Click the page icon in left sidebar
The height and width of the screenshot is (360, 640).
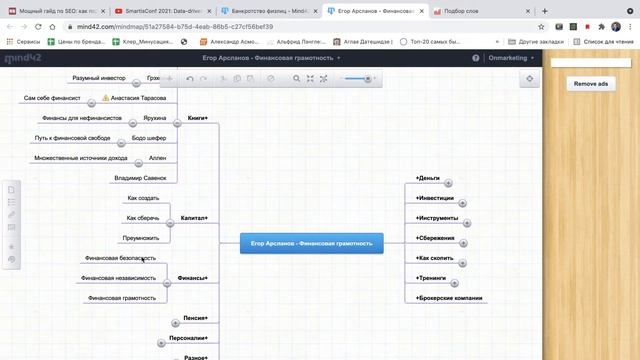(x=11, y=190)
